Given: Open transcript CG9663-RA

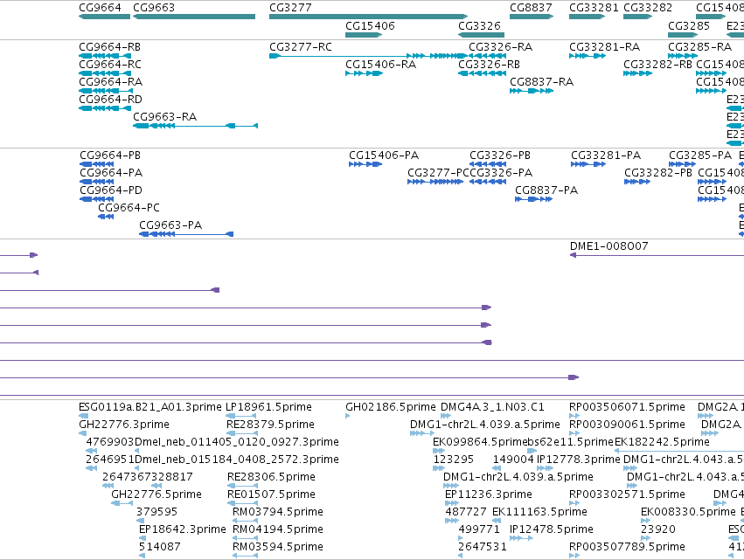Looking at the screenshot, I should (164, 117).
